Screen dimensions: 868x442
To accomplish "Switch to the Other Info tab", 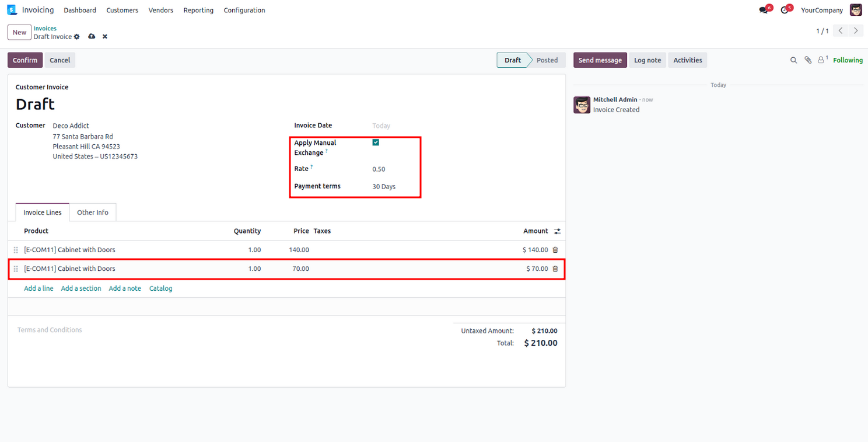I will click(x=93, y=213).
